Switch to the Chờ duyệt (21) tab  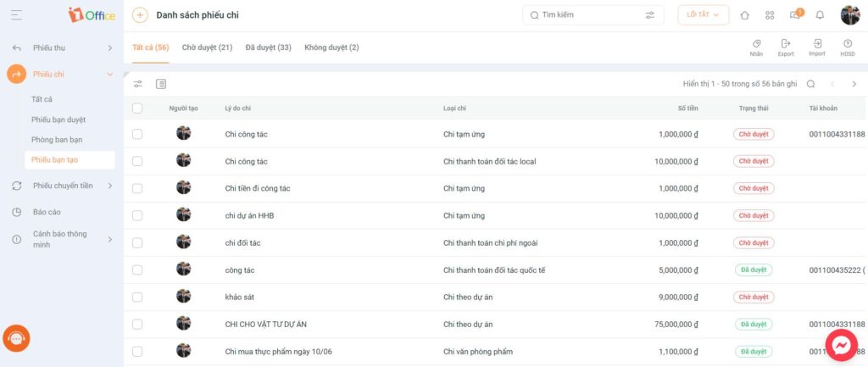[x=207, y=47]
